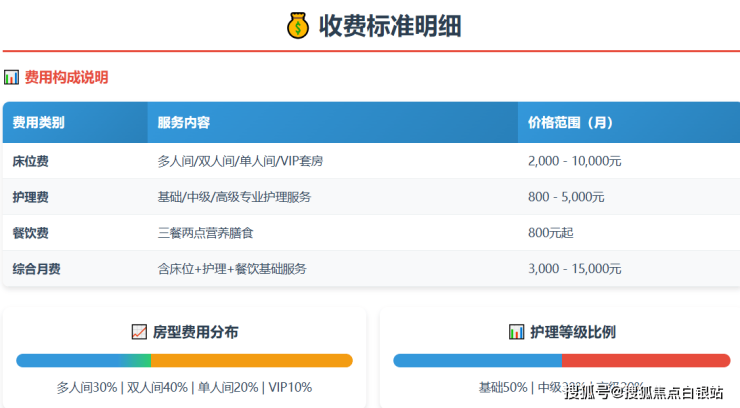
Task: Click the blue segment of the room-type bar
Action: click(x=65, y=360)
